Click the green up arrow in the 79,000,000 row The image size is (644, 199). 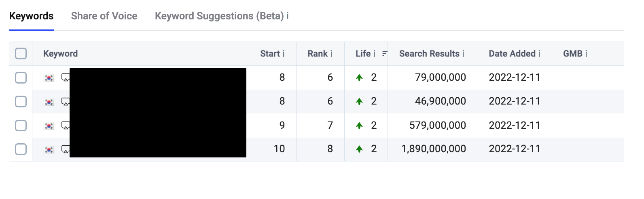tap(359, 78)
